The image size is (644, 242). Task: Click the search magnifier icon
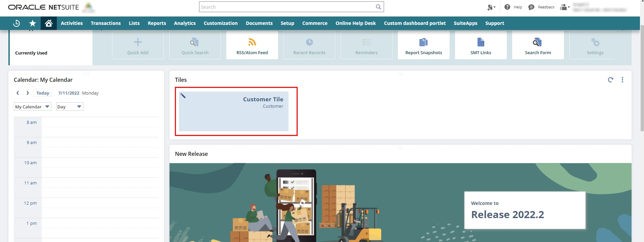378,7
